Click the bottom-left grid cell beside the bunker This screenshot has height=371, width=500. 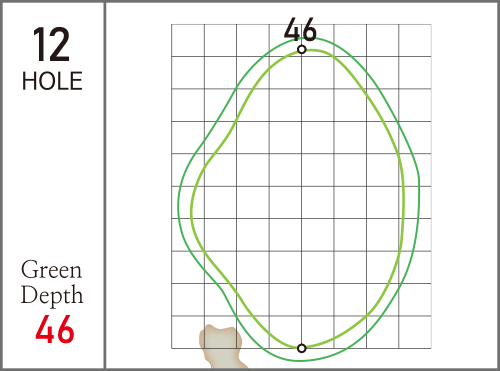188,332
